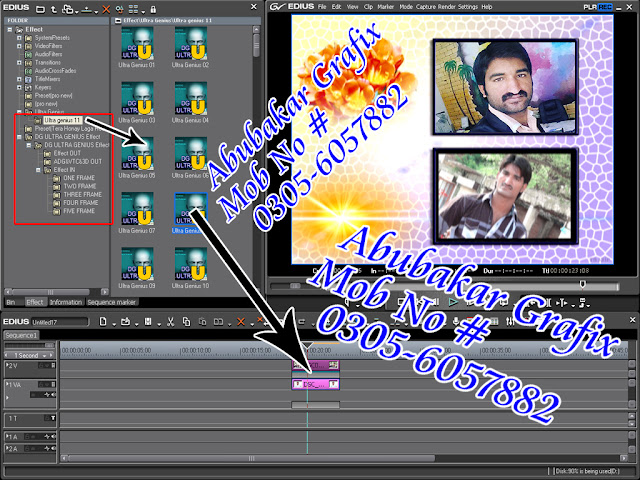This screenshot has width=640, height=480.
Task: Click the rightmost player toolbar icon
Action: click(x=582, y=302)
